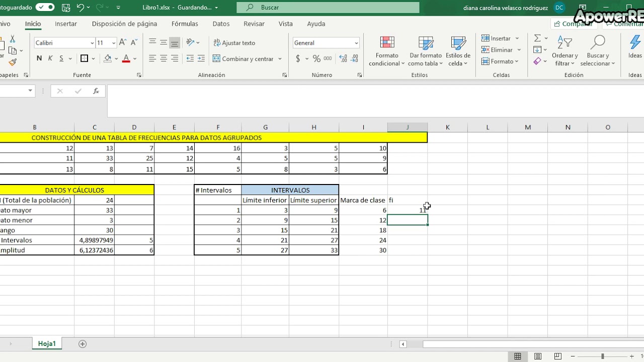Click the align middle icon

click(164, 43)
